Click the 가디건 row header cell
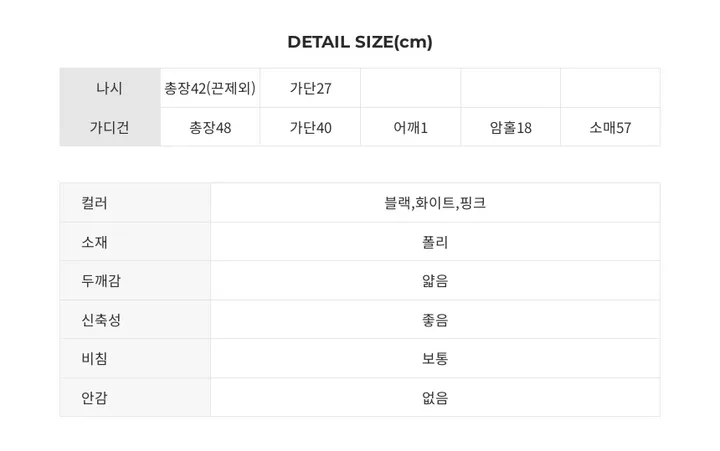The height and width of the screenshot is (451, 720). (x=110, y=127)
